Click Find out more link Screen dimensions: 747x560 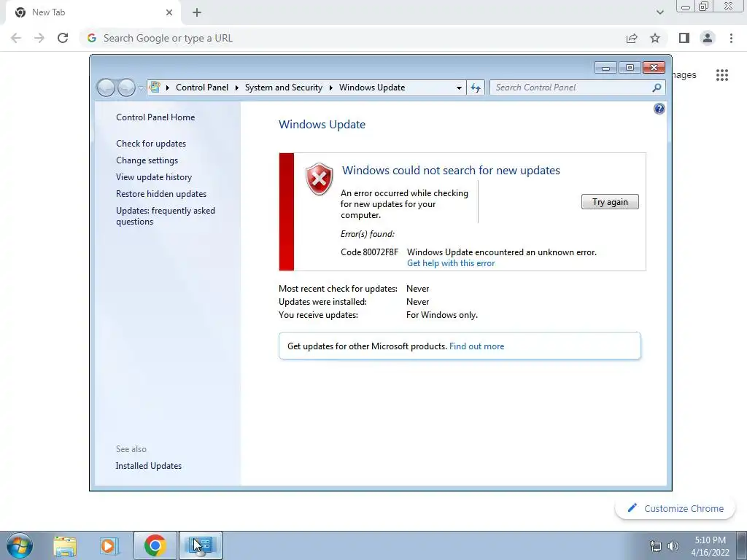click(x=476, y=346)
